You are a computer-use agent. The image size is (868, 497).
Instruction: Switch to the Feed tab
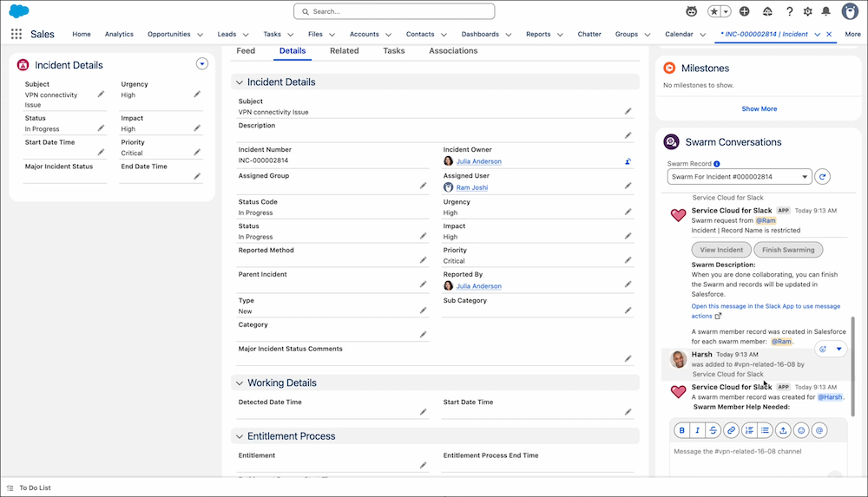pyautogui.click(x=246, y=50)
